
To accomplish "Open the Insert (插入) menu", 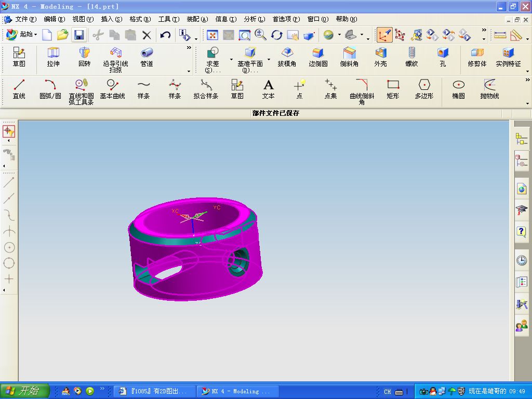I will 112,19.
